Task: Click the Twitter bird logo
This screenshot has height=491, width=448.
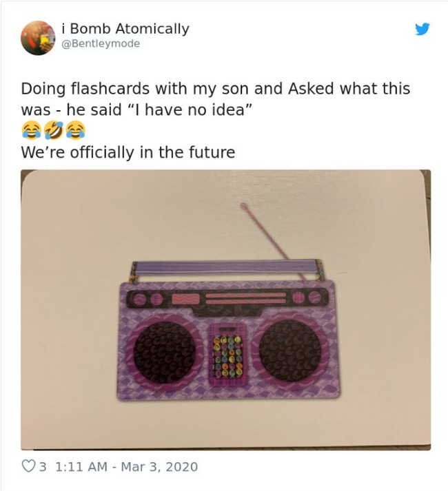Action: [422, 29]
